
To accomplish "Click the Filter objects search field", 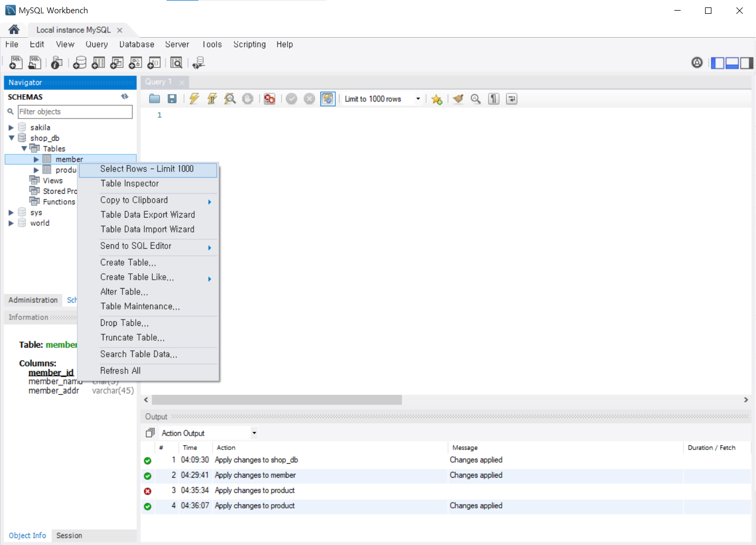I will [75, 112].
